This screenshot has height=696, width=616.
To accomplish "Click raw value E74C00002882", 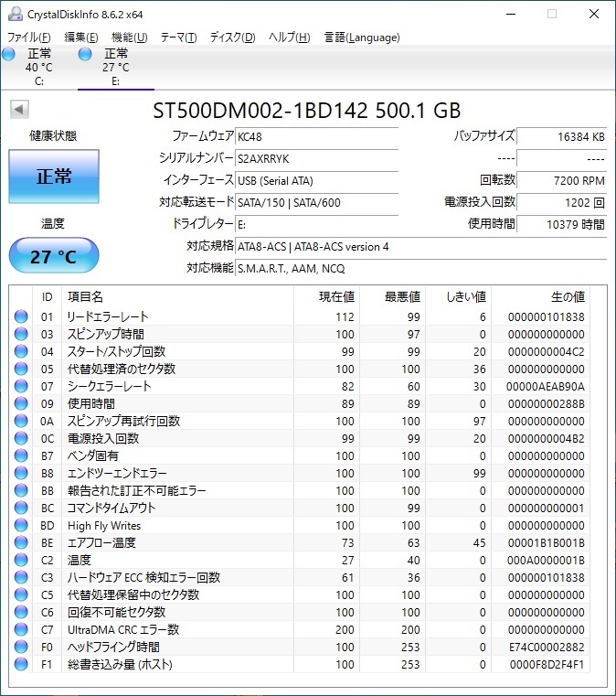I will pyautogui.click(x=547, y=647).
